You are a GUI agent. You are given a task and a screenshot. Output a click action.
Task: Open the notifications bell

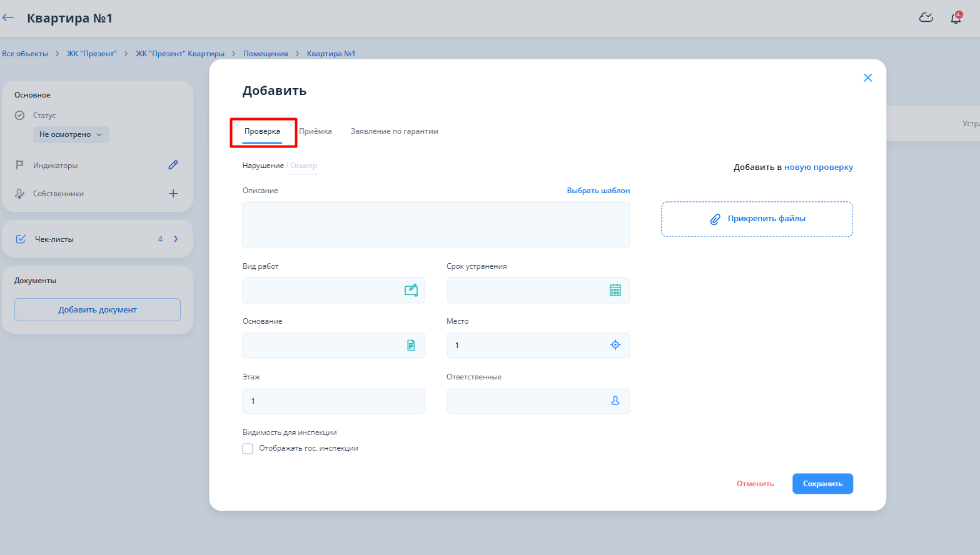(x=956, y=18)
